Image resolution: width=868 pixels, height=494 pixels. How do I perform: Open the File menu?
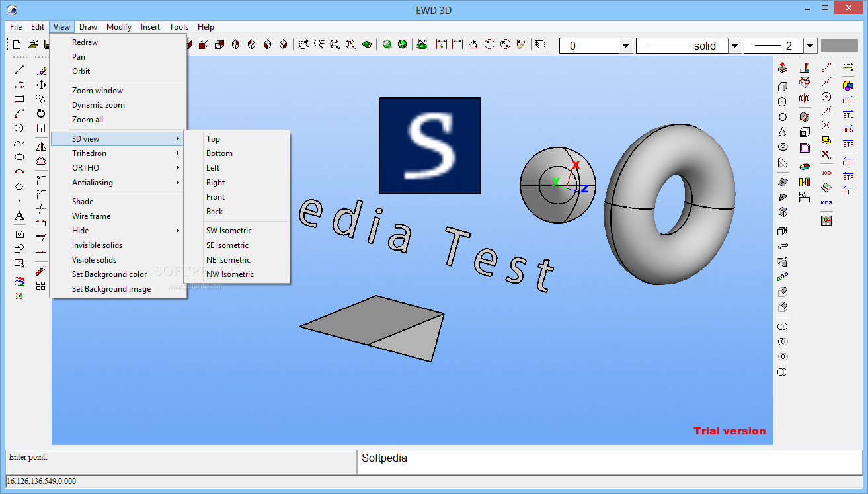click(x=16, y=27)
